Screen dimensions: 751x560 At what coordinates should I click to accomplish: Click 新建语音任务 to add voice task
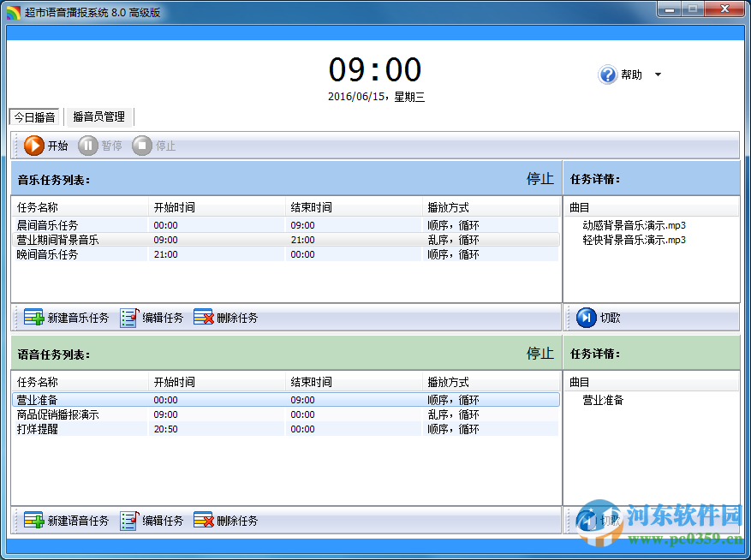(x=67, y=521)
